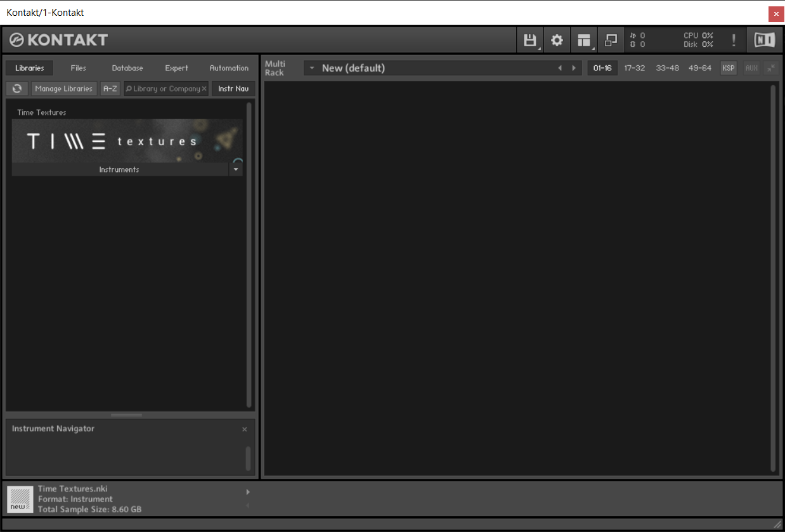Close the Kontakt window
785x532 pixels.
(x=776, y=13)
